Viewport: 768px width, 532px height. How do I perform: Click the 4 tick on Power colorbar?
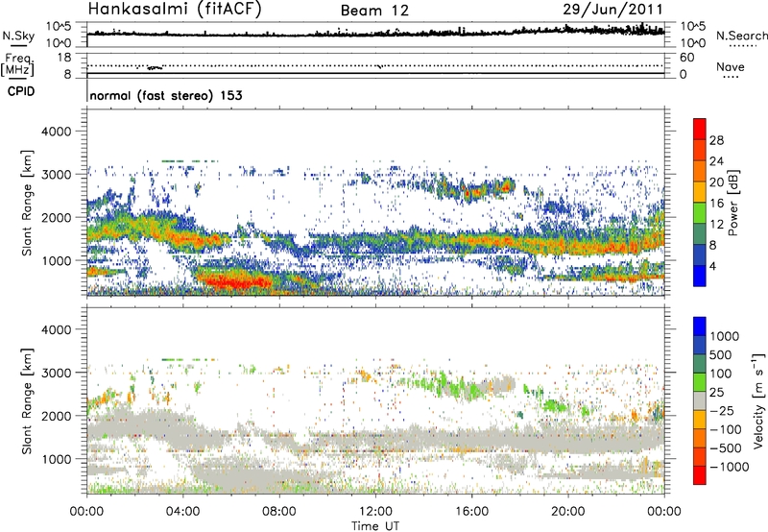click(713, 266)
